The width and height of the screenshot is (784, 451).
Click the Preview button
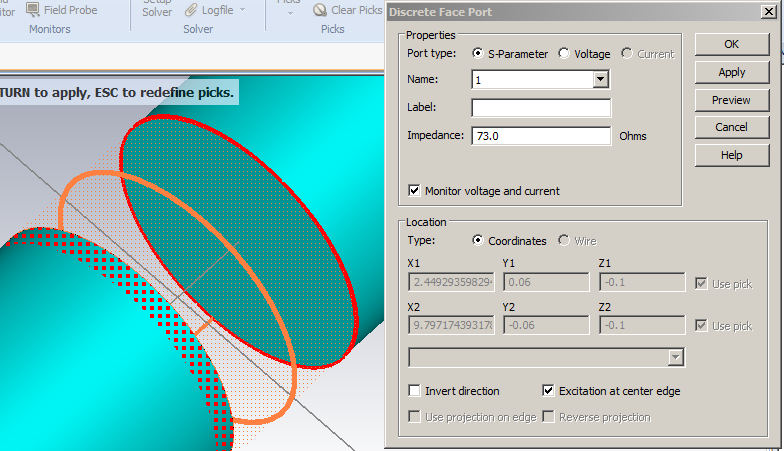731,100
